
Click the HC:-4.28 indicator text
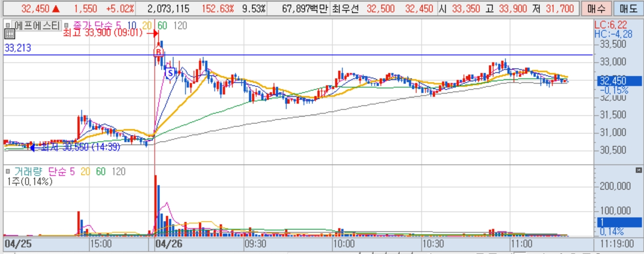(612, 34)
